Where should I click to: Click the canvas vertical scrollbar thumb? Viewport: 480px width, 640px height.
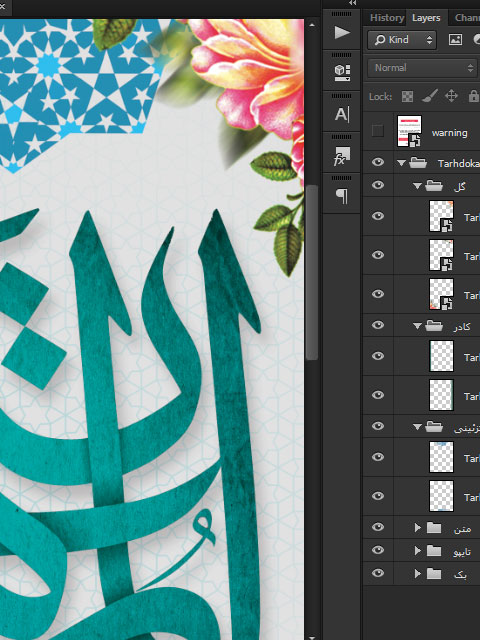click(x=312, y=273)
